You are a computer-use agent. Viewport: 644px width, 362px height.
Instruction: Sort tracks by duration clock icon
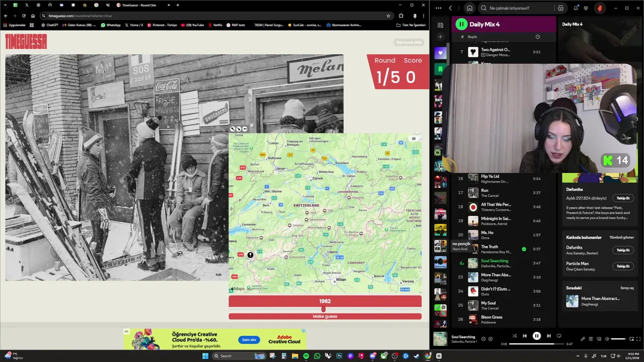pos(537,37)
